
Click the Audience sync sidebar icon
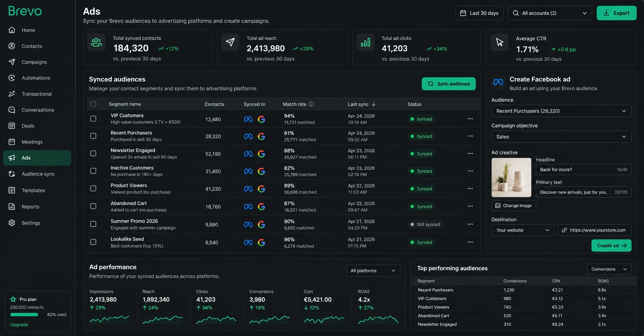coord(12,174)
